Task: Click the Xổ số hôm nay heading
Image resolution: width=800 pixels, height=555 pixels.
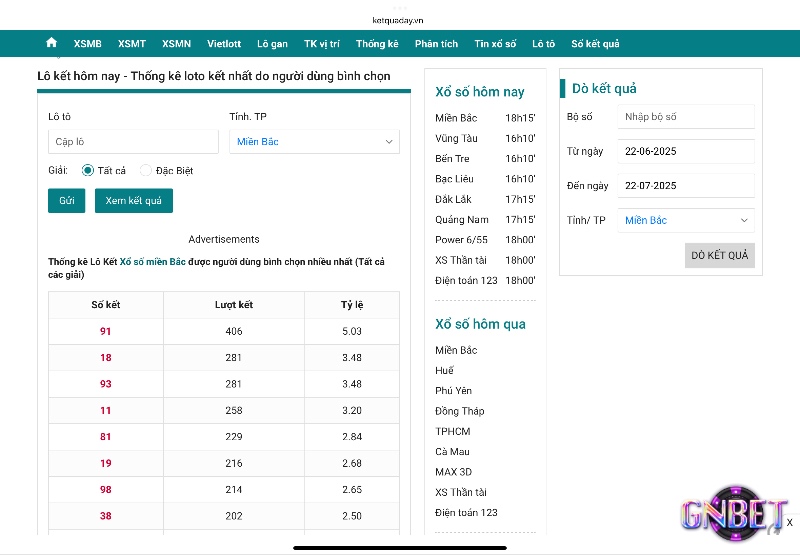Action: [x=480, y=92]
